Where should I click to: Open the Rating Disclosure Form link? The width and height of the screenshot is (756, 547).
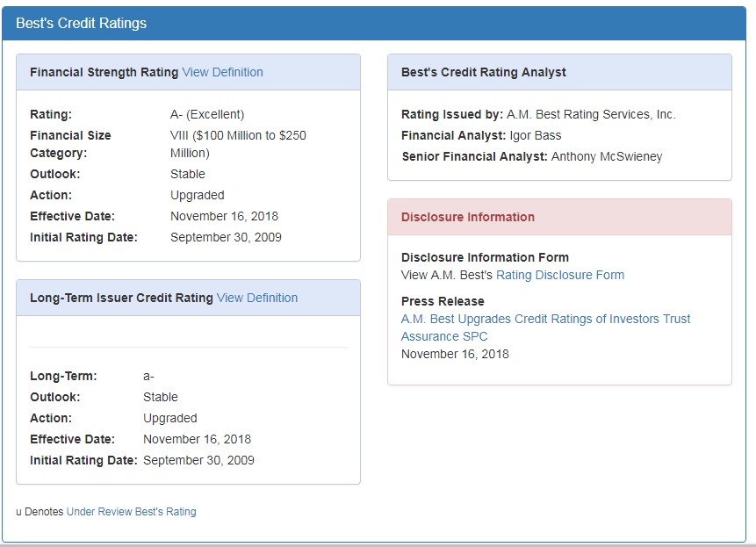click(x=560, y=275)
